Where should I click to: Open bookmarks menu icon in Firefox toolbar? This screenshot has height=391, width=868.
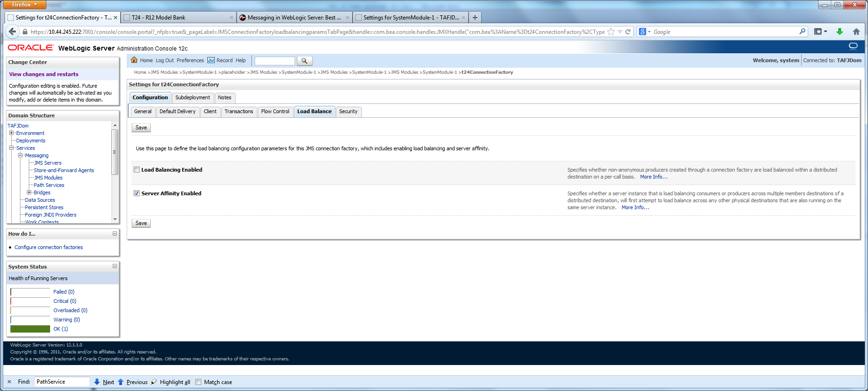[x=818, y=32]
